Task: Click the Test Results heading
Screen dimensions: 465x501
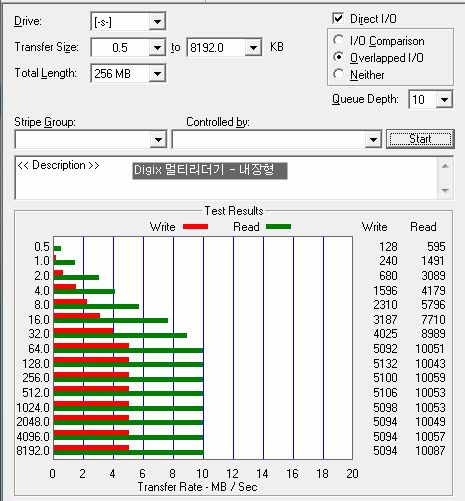Action: tap(234, 211)
